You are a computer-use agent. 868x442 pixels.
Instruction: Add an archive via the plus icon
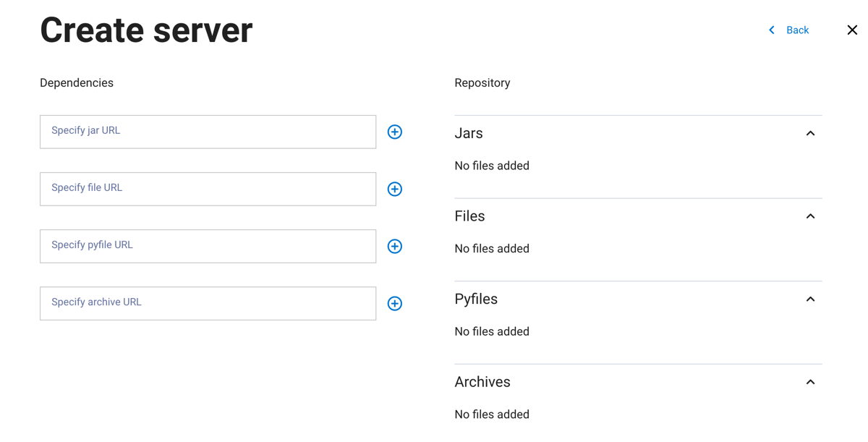(x=394, y=303)
